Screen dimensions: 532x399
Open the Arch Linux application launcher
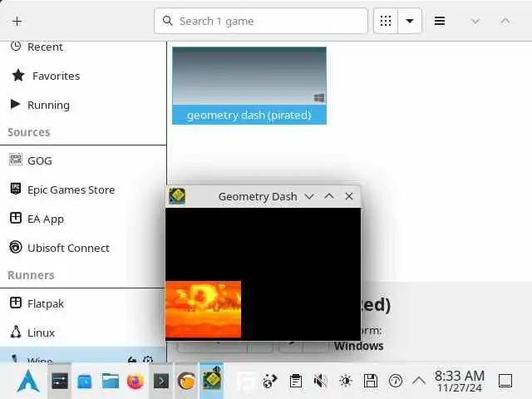coord(28,381)
